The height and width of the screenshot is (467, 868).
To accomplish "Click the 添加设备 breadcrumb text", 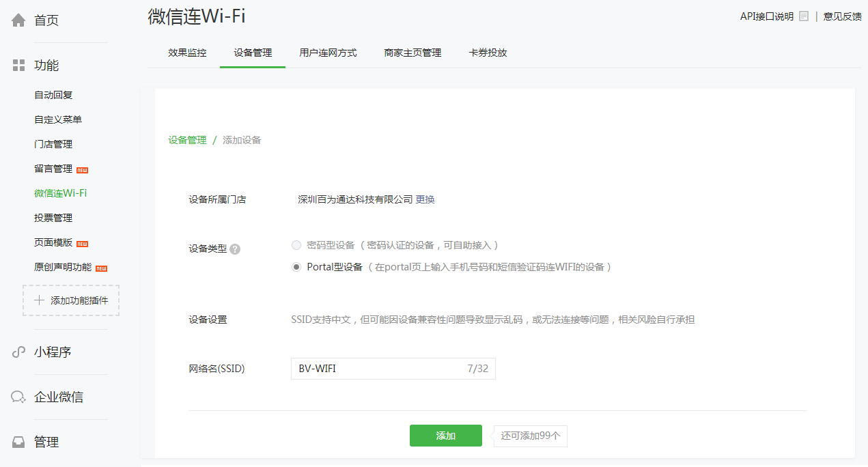I will click(x=242, y=140).
